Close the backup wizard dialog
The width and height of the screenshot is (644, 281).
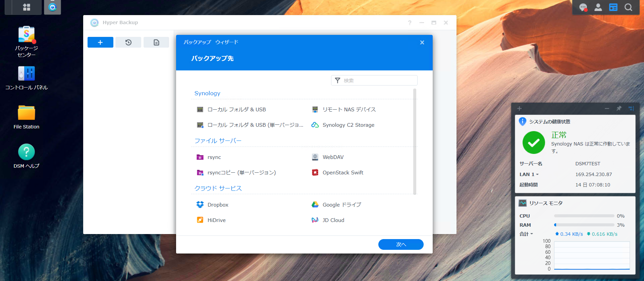[422, 42]
